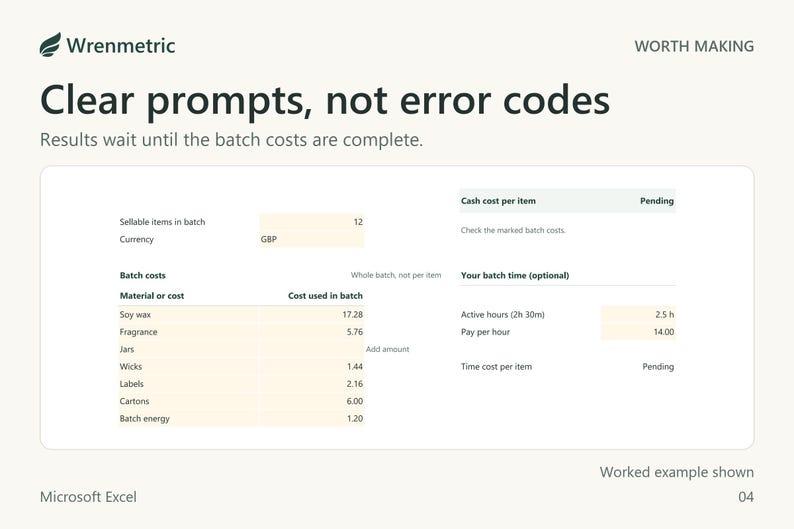Select the Active hours value 2.5 h
Screen dimensions: 794x529
point(638,314)
